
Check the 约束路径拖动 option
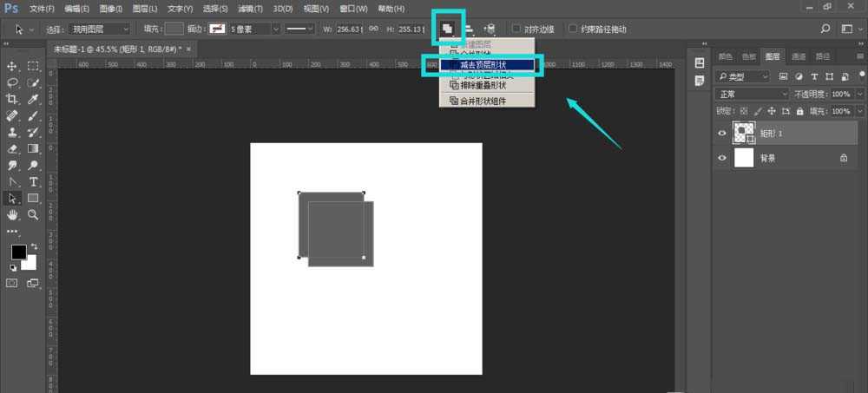[573, 29]
